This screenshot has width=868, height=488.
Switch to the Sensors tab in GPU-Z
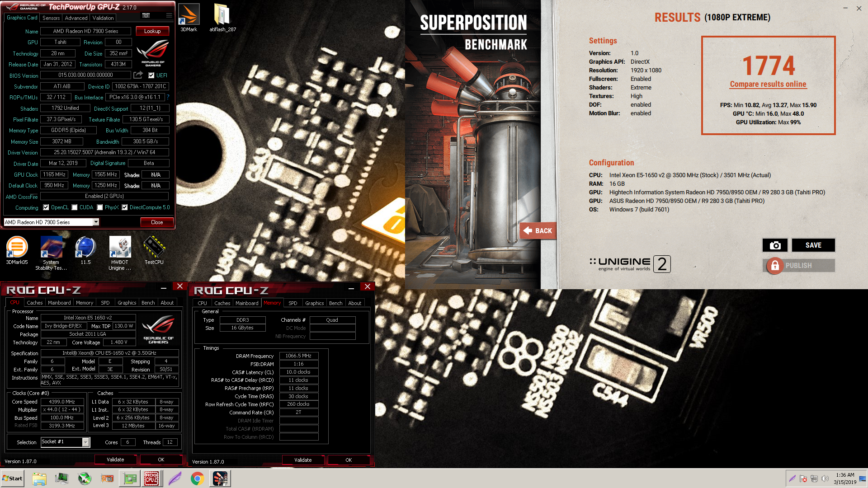51,18
